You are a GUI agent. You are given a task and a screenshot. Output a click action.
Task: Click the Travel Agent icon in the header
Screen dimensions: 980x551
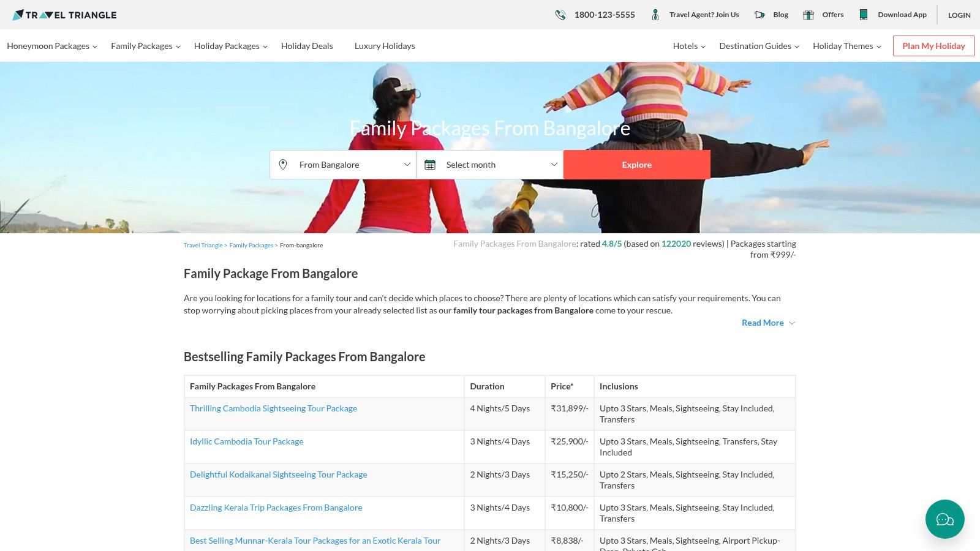(655, 14)
